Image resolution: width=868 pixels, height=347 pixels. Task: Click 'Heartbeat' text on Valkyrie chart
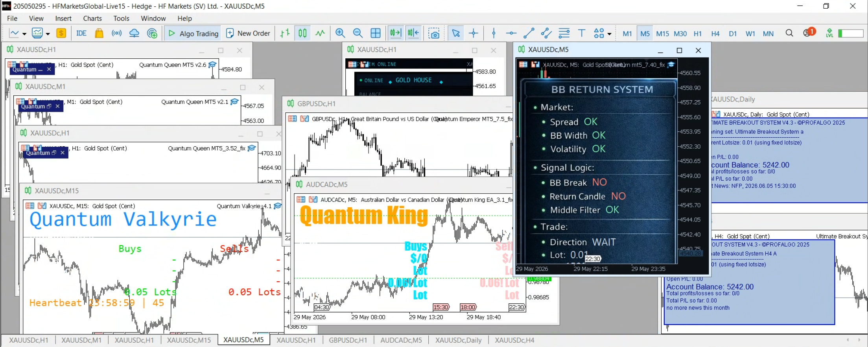55,303
